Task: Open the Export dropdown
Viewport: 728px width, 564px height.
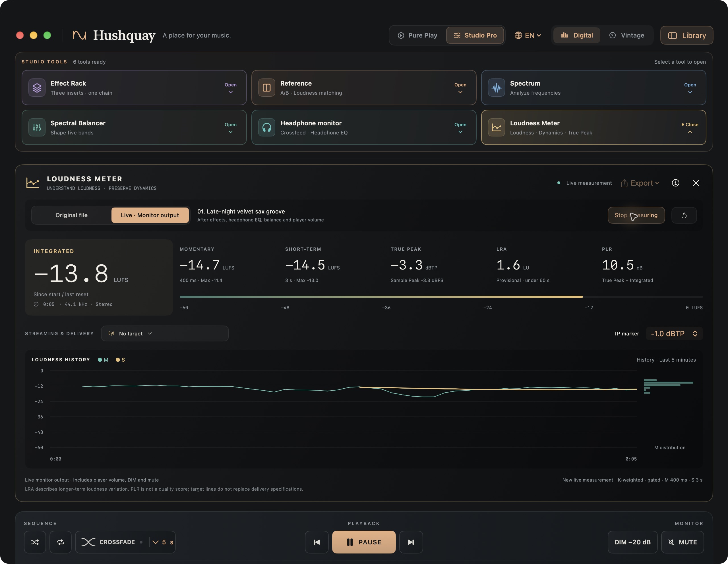Action: [x=640, y=183]
